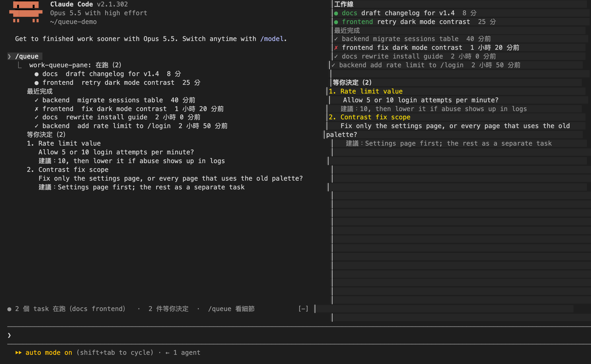This screenshot has height=364, width=591.
Task: Click '1. Rate limit value' in the transcript
Action: coord(64,143)
